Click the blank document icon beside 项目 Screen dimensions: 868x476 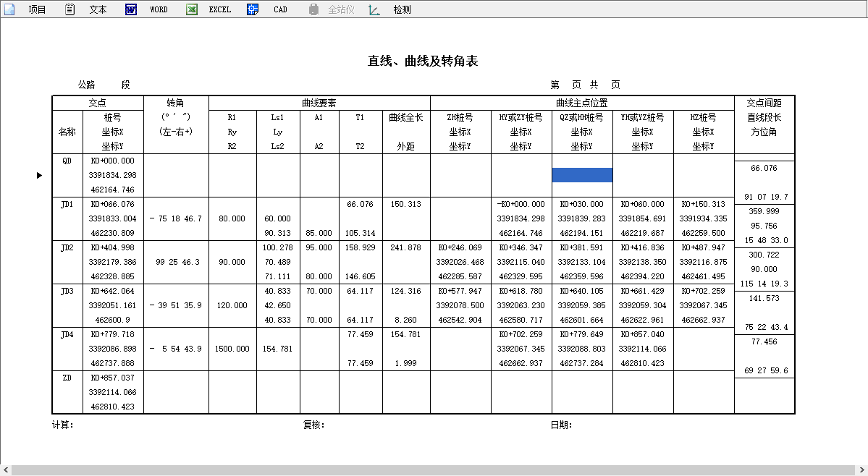[x=9, y=9]
